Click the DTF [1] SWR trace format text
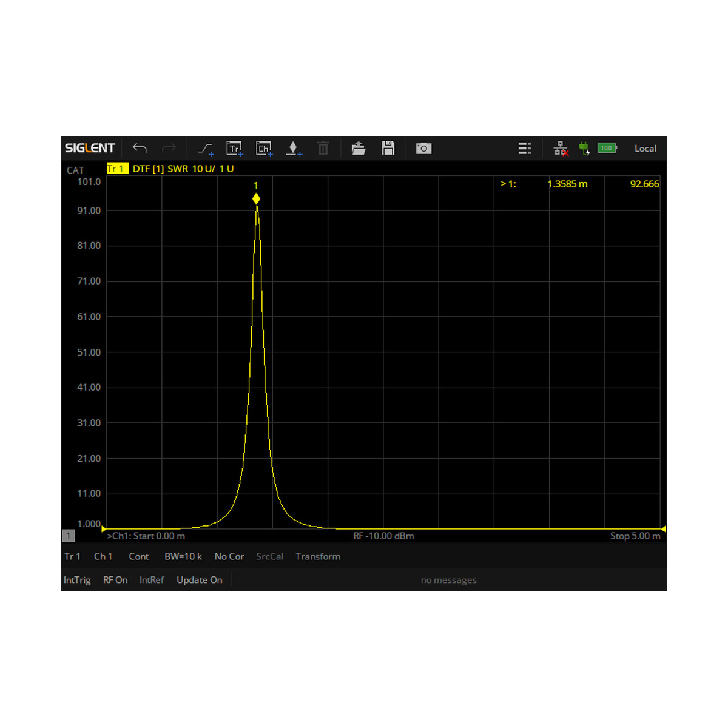 click(160, 169)
